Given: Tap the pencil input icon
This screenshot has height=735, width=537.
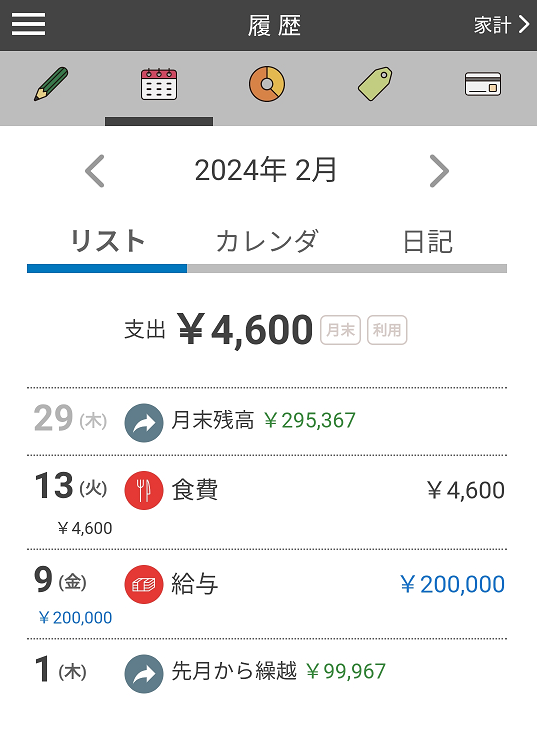Looking at the screenshot, I should 51,84.
